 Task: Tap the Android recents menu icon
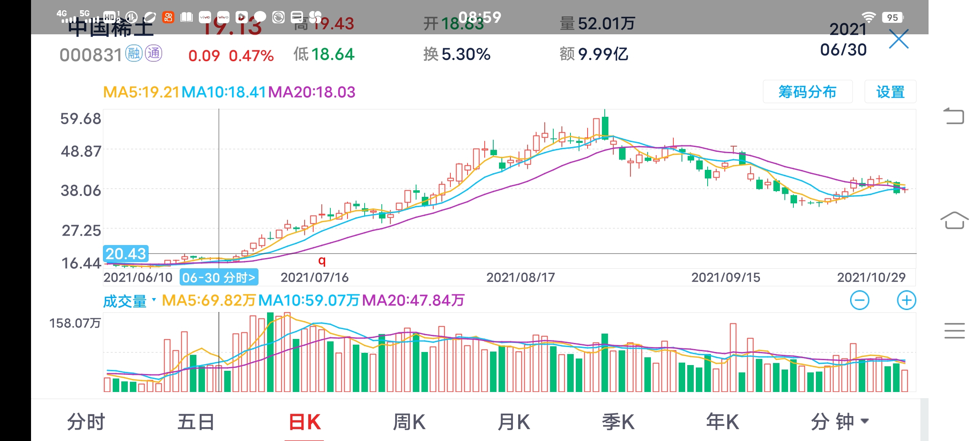[954, 330]
